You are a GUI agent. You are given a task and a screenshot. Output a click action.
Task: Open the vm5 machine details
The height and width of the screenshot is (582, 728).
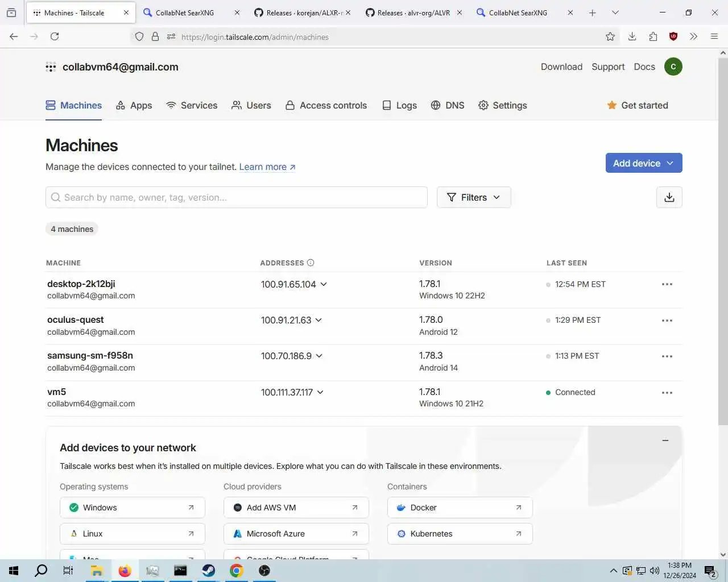click(x=56, y=392)
